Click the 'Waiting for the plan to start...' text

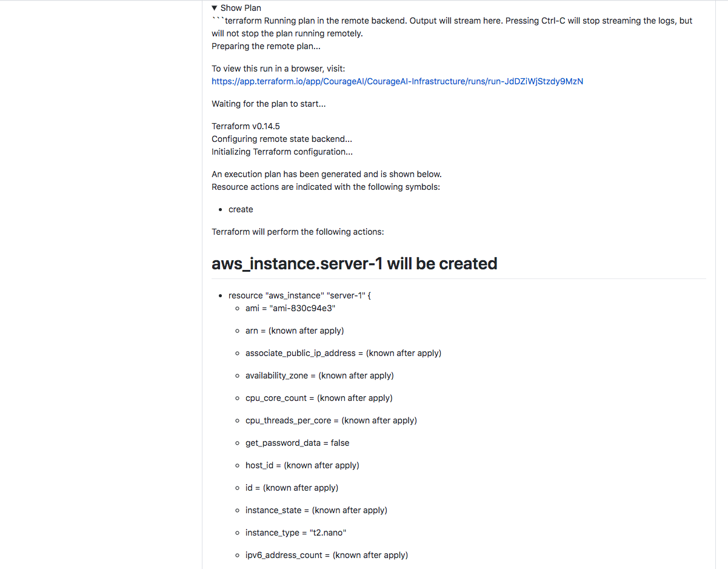pos(269,104)
